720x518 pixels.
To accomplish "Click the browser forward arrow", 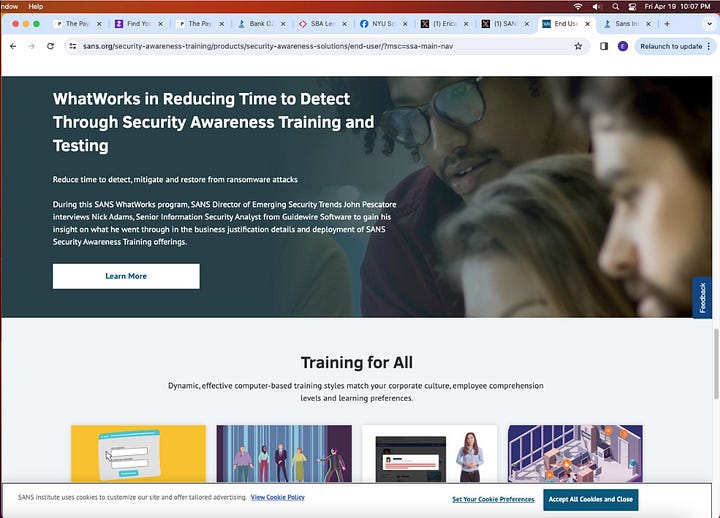I will (x=31, y=46).
